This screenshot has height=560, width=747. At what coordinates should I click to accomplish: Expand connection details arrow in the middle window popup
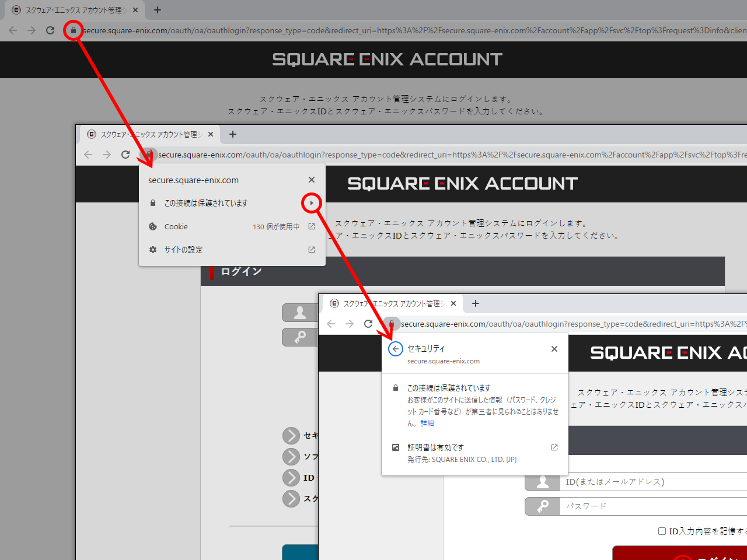312,203
